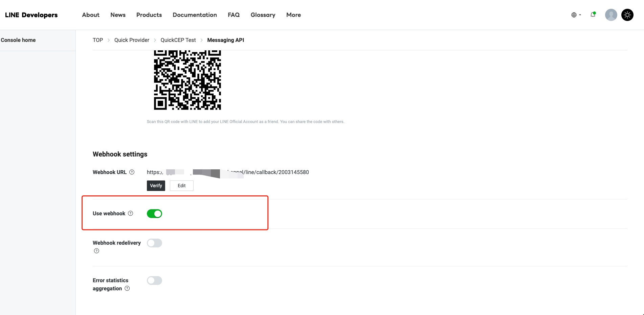
Task: Go to Console home in sidebar
Action: tap(18, 40)
